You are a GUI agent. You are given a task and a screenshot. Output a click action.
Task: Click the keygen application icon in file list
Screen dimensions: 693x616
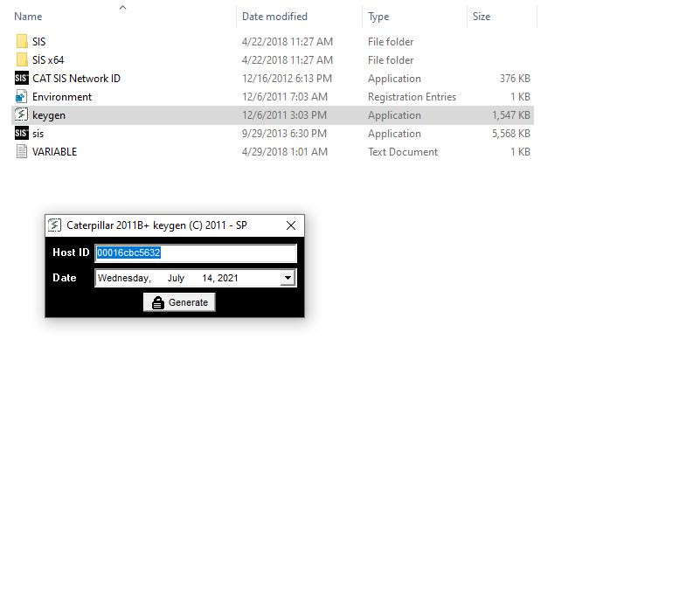[x=22, y=114]
